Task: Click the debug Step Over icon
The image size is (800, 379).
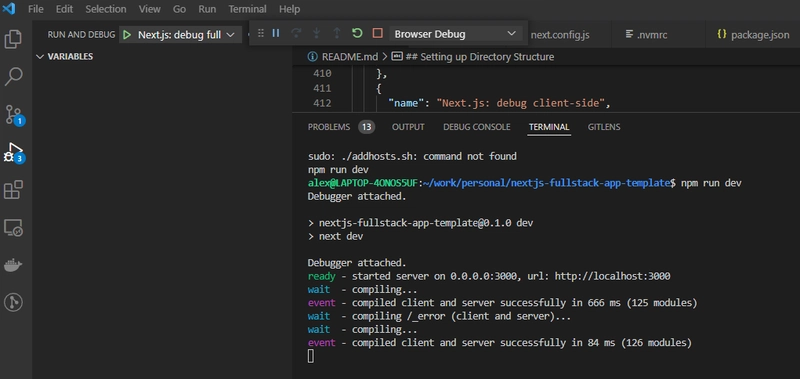Action: point(296,33)
